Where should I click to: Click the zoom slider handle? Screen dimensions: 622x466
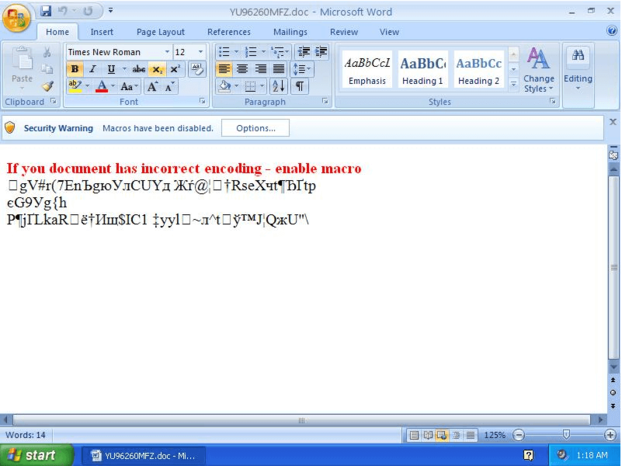[566, 435]
